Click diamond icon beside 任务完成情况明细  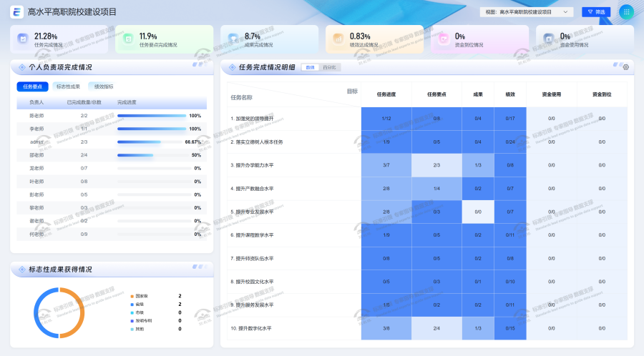point(233,67)
